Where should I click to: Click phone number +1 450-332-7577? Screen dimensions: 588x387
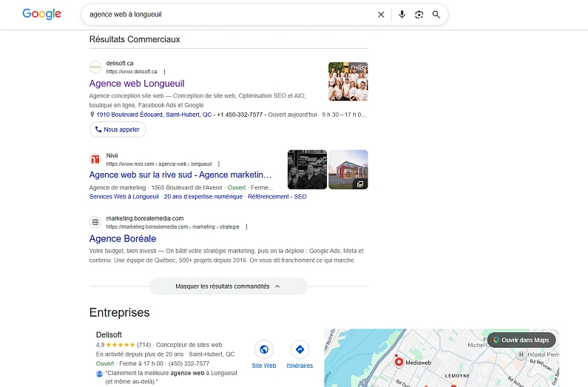click(x=240, y=115)
